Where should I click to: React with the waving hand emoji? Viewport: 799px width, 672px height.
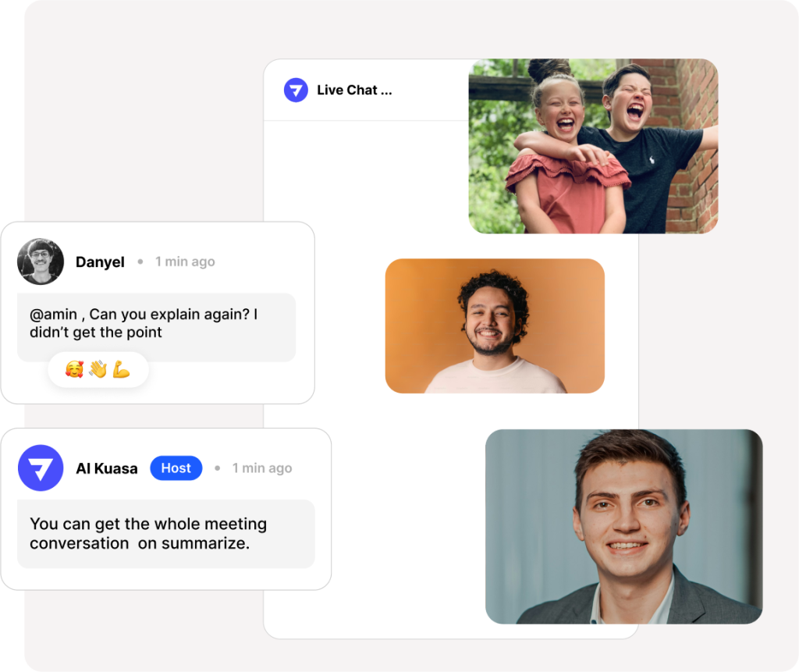point(98,369)
